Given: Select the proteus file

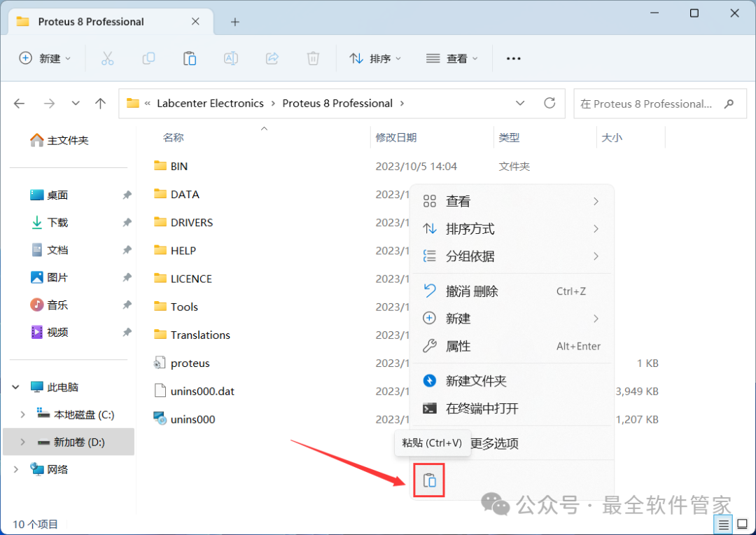Looking at the screenshot, I should 181,363.
